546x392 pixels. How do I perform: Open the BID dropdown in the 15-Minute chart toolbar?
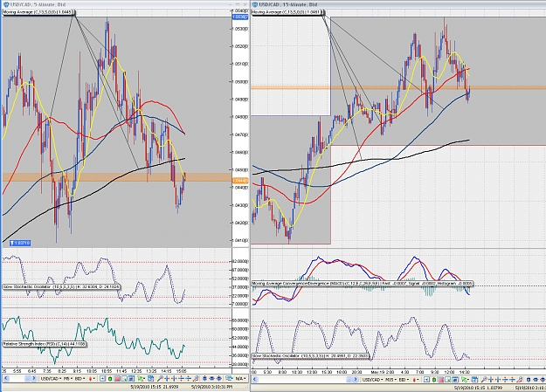404,380
